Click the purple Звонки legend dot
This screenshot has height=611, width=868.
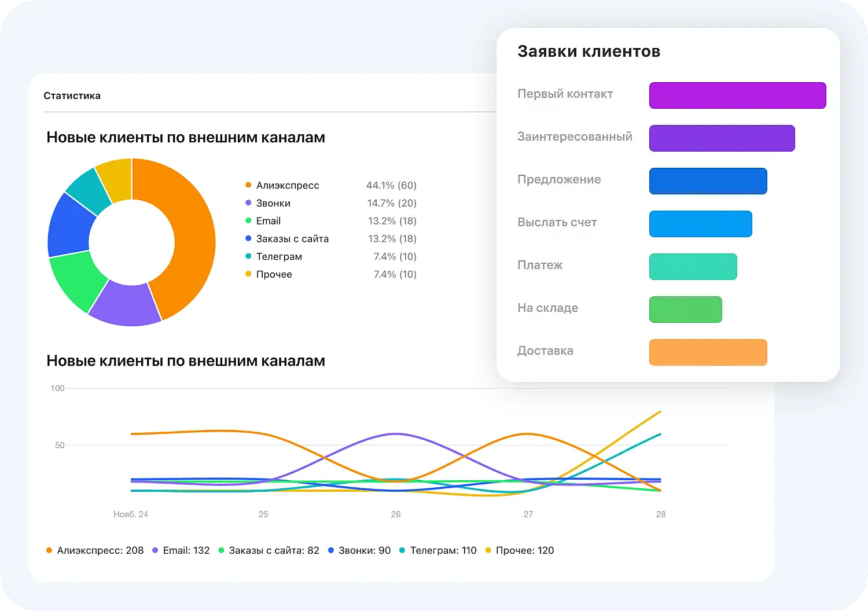click(248, 203)
